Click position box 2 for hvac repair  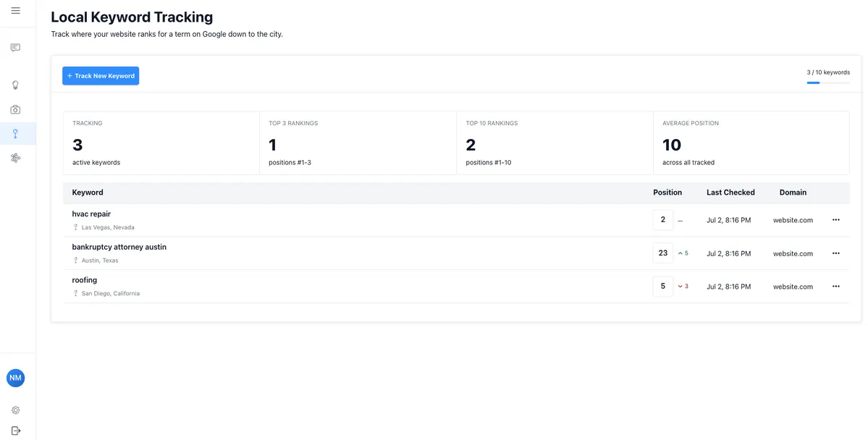[663, 220]
